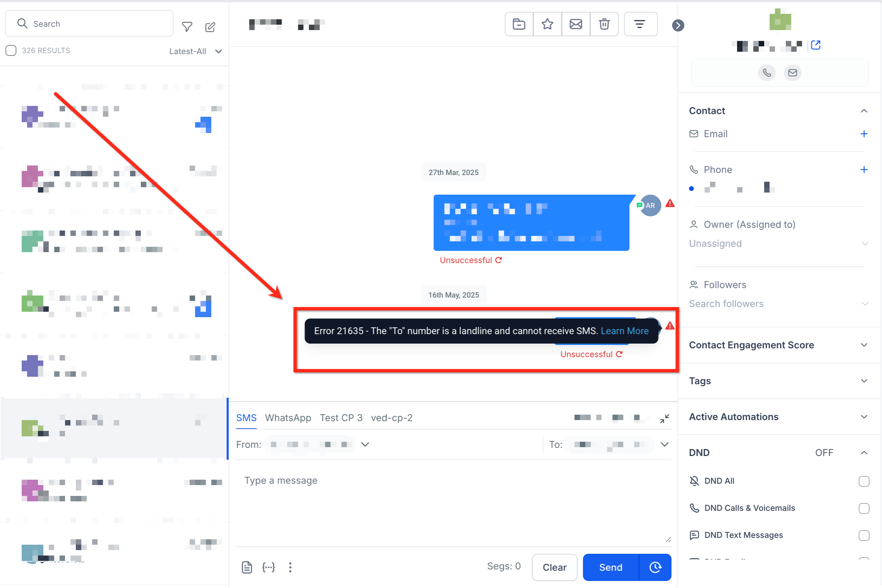The height and width of the screenshot is (588, 882).
Task: Open the Unassigned owner dropdown
Action: click(778, 244)
